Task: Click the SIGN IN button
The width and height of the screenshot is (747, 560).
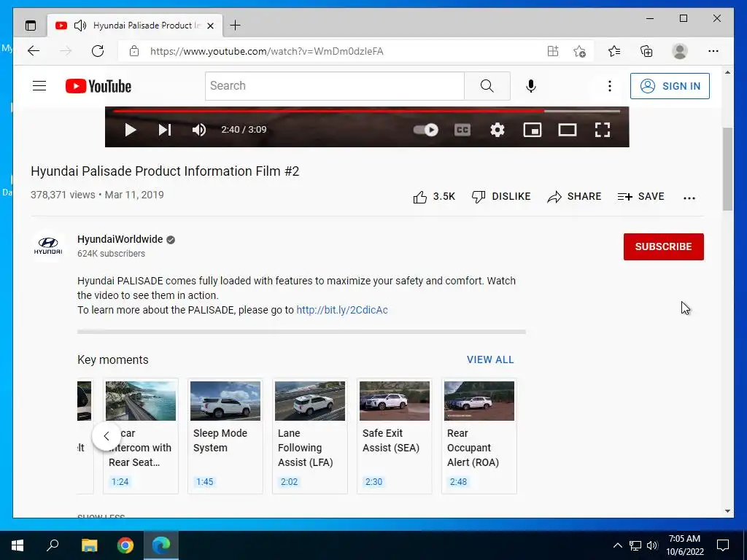Action: pos(670,86)
